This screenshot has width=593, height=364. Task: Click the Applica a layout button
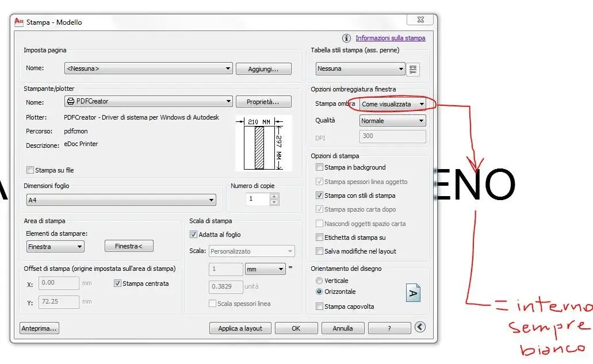(240, 328)
